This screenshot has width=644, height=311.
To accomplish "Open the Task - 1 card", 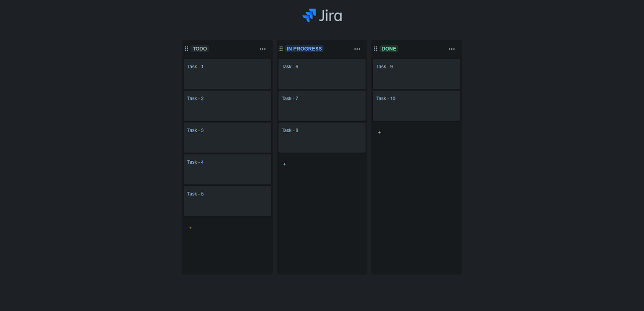I will point(227,74).
